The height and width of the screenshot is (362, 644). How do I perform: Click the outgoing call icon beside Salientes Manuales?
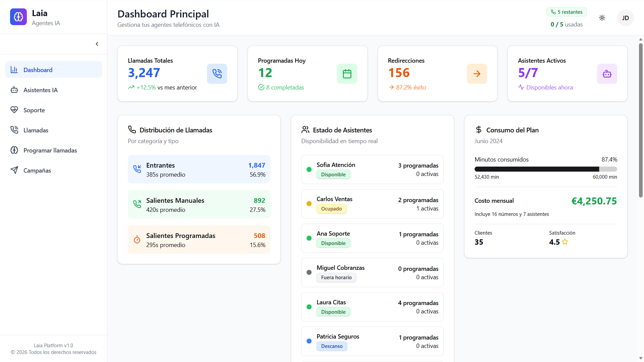[137, 204]
